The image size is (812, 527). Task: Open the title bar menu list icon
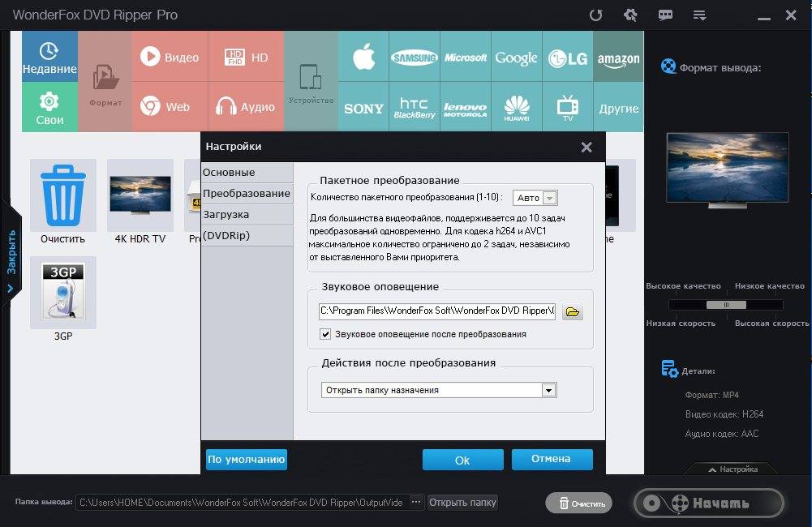point(699,15)
